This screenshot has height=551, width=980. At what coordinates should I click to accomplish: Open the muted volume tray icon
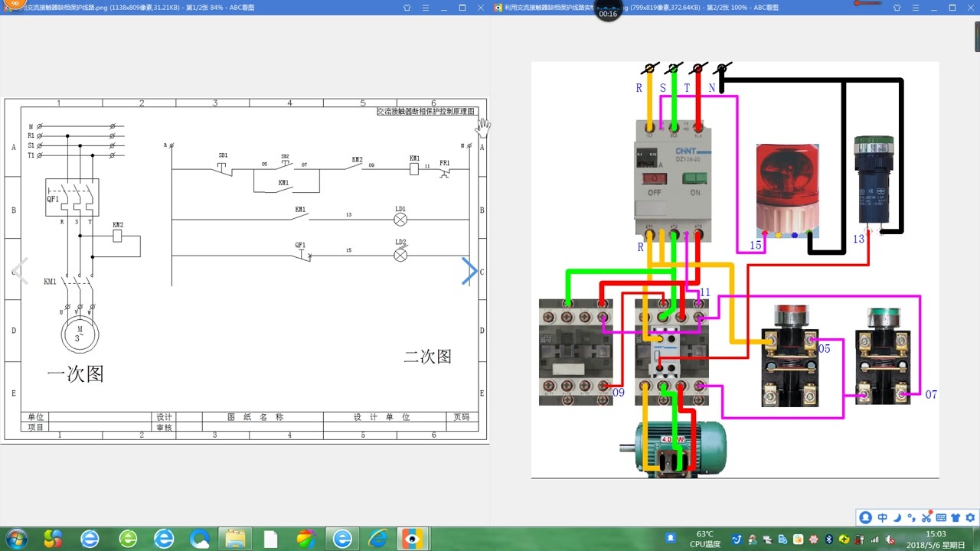click(890, 540)
